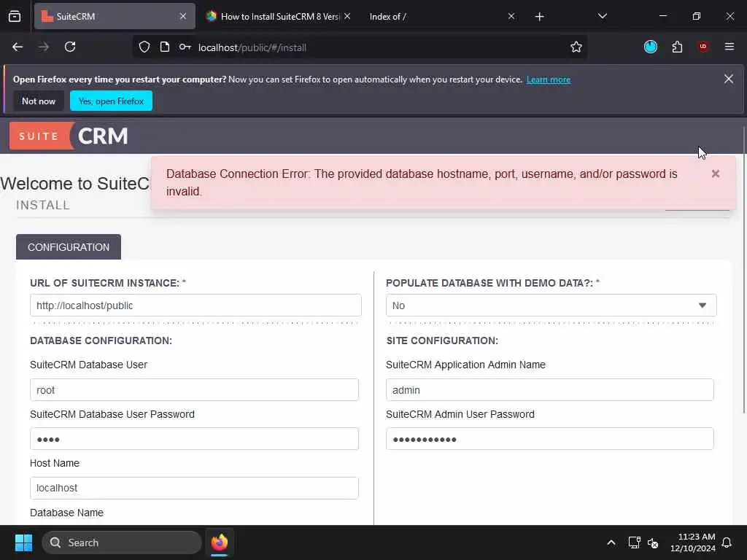Click the Not now button

tap(39, 101)
